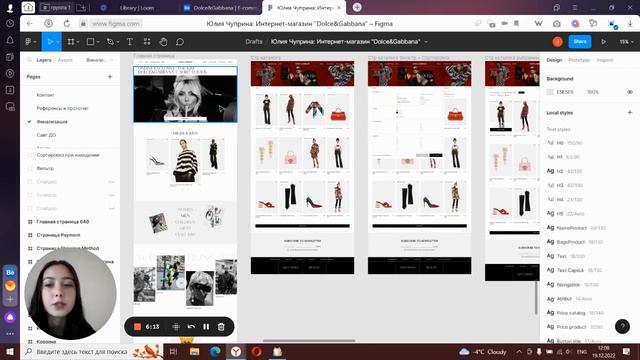Reload the browser page
Image resolution: width=640 pixels, height=360 pixels.
(x=67, y=24)
